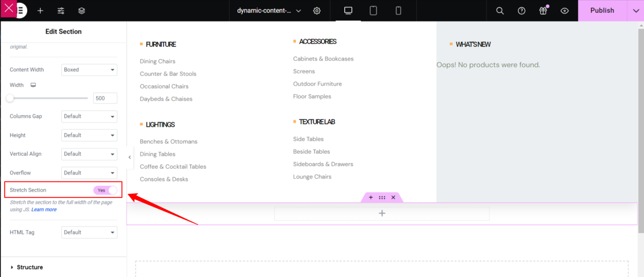644x277 pixels.
Task: Open the Finder search icon
Action: click(499, 10)
